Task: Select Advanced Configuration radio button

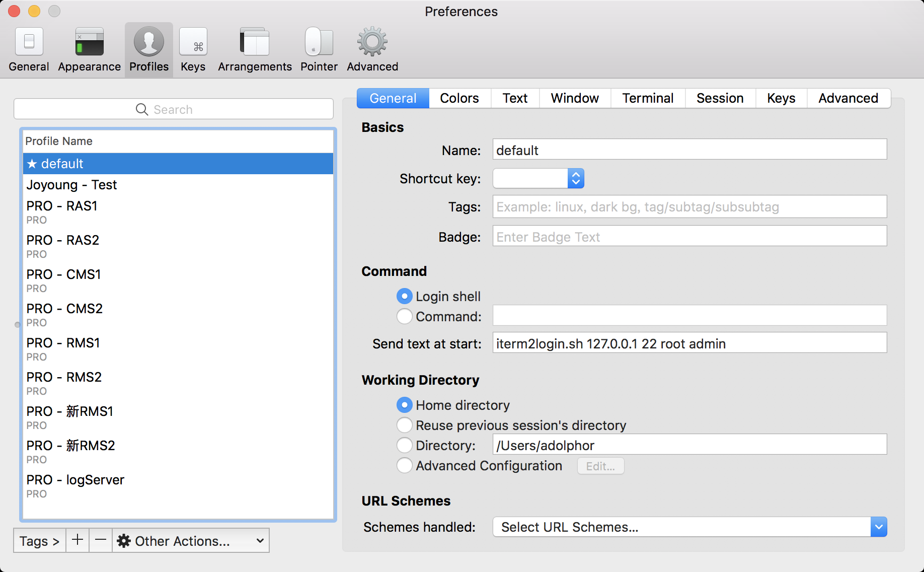Action: pyautogui.click(x=404, y=465)
